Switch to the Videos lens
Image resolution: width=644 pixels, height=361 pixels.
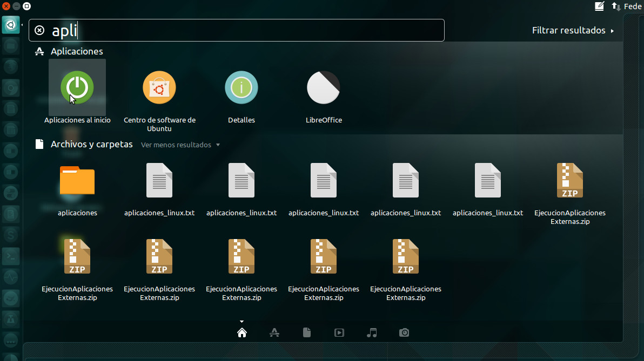point(339,332)
